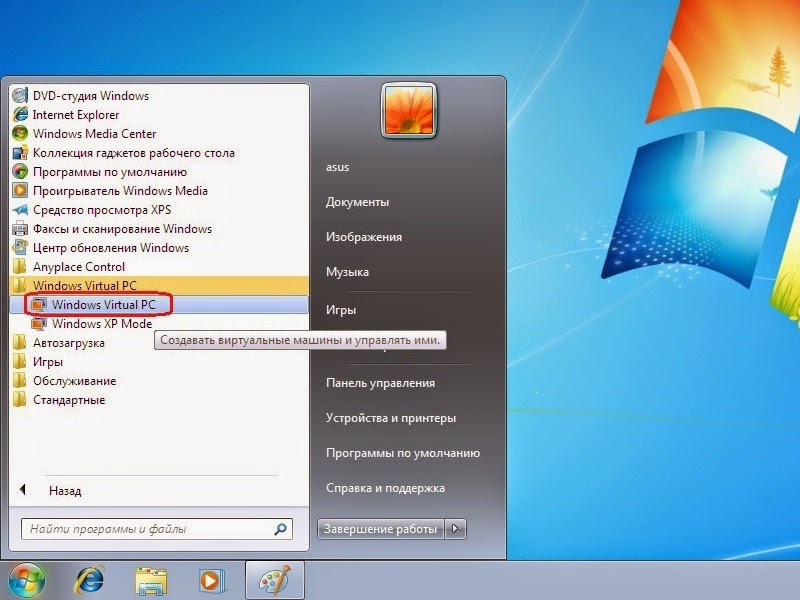Screen dimensions: 800x600
Task: Click the Программы по умолчанию icon in the left list
Action: tap(20, 171)
